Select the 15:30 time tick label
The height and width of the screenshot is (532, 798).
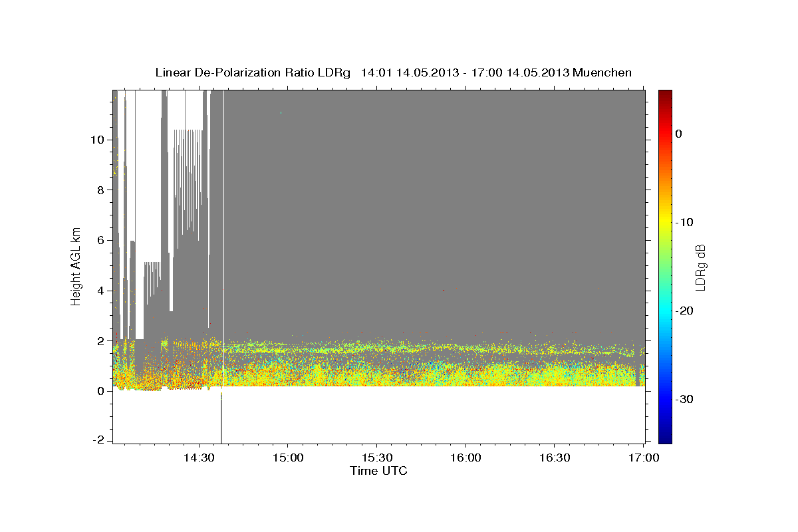pos(377,458)
